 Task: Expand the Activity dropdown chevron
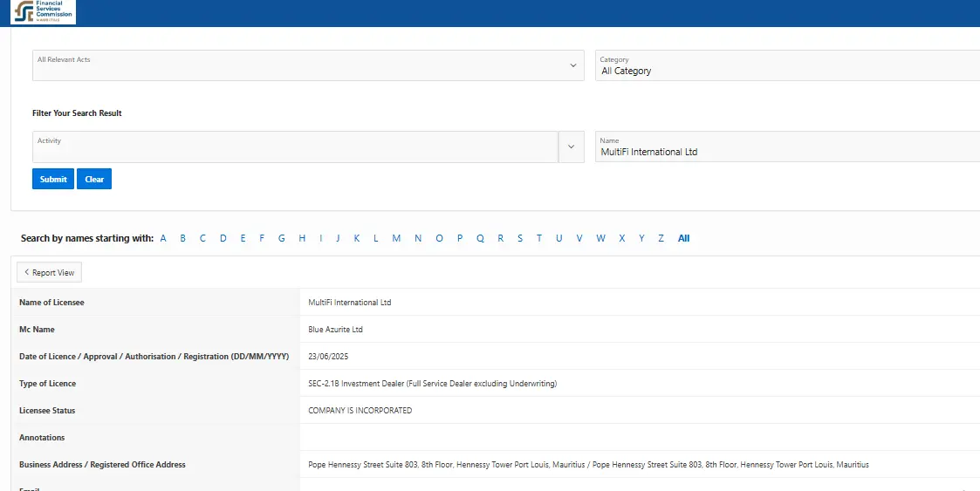(572, 147)
